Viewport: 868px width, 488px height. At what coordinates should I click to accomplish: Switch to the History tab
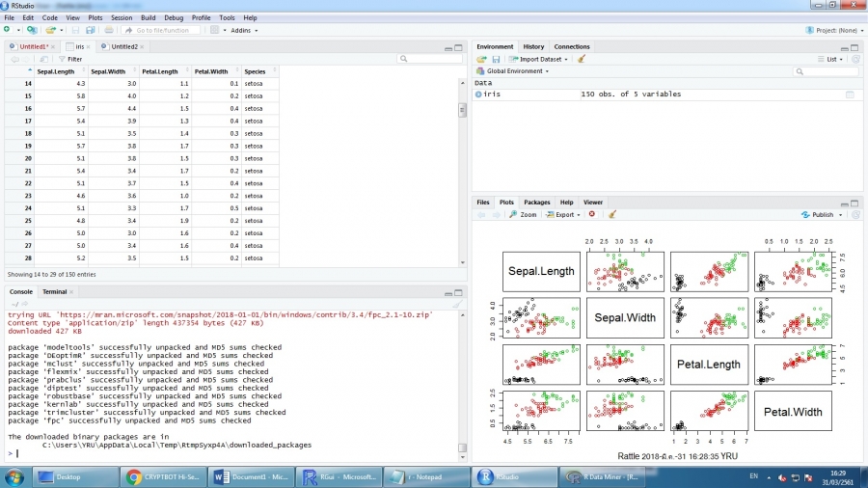(x=533, y=47)
